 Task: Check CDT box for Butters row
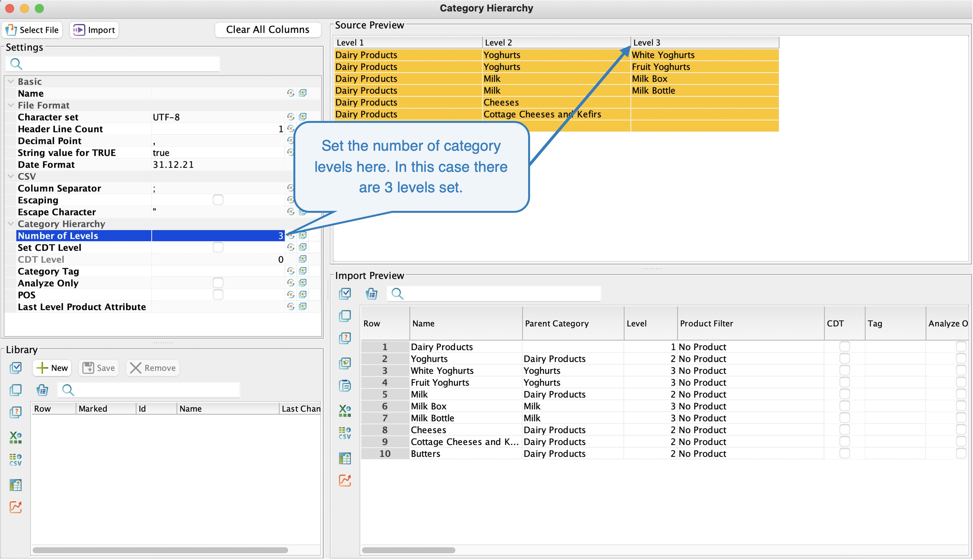[845, 453]
